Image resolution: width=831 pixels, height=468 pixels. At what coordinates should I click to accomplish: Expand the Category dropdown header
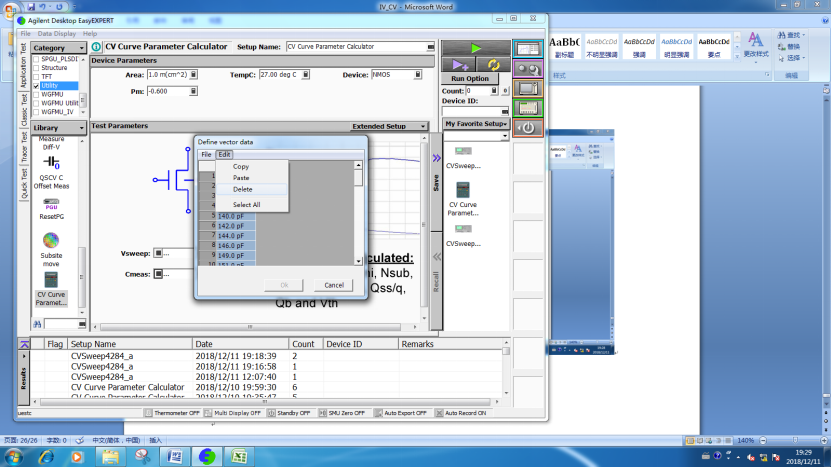point(58,48)
